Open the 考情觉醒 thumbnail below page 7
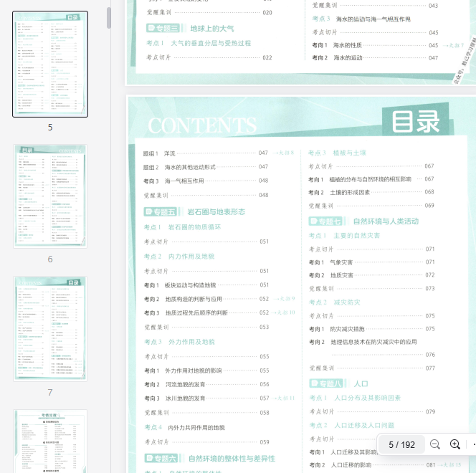This screenshot has height=473, width=476. click(50, 441)
